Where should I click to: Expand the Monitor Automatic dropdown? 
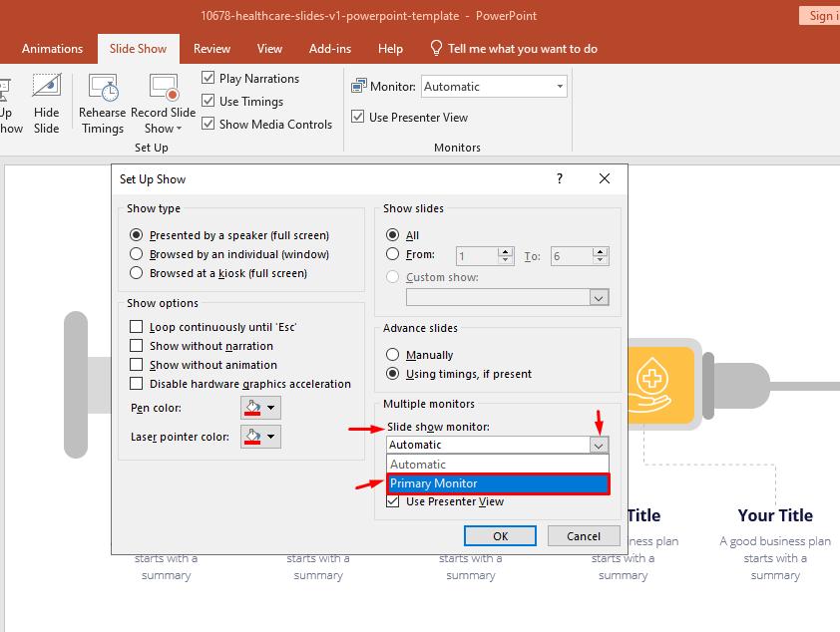[559, 86]
